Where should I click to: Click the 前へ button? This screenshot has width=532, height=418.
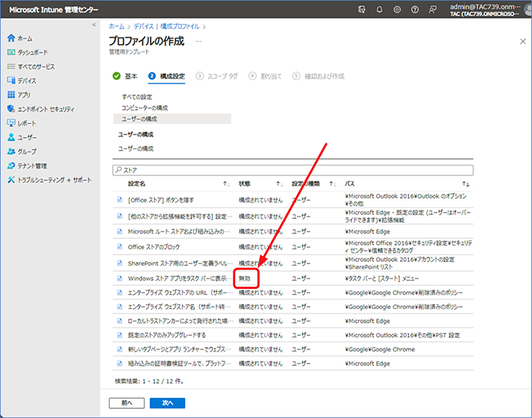tap(127, 403)
